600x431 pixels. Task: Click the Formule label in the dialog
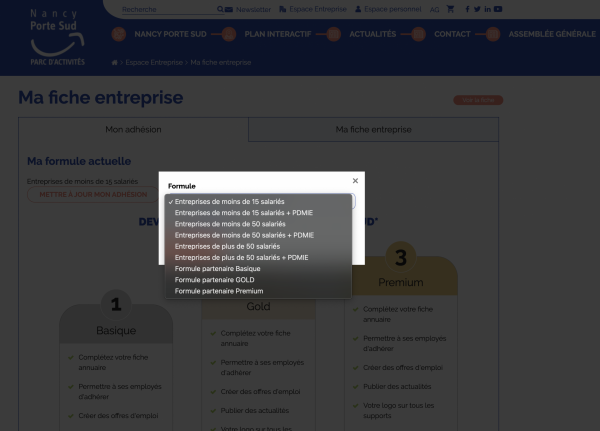click(182, 186)
